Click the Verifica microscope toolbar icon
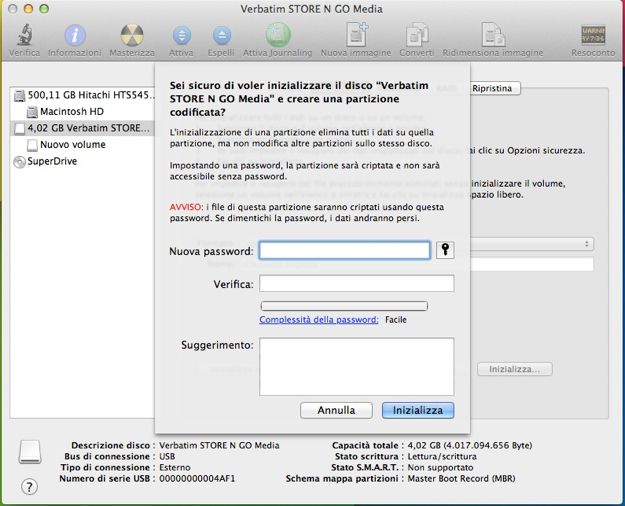The height and width of the screenshot is (506, 625). pos(24,35)
